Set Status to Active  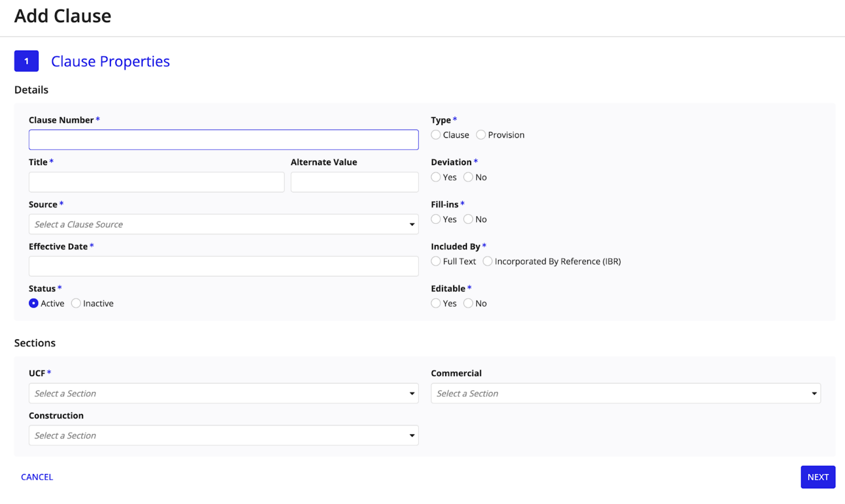(x=34, y=303)
